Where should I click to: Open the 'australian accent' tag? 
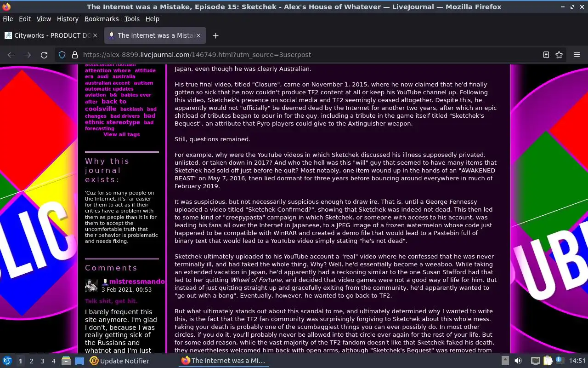coord(107,83)
